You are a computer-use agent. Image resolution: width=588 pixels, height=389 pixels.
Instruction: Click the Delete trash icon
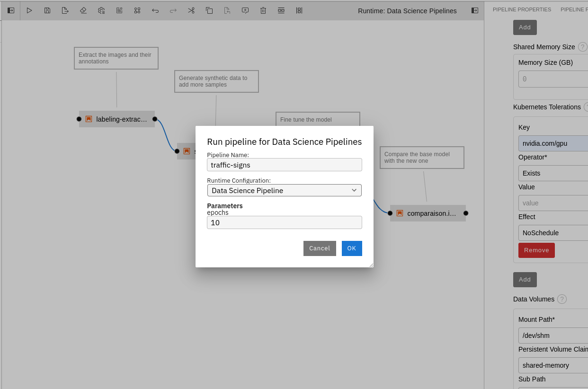click(x=263, y=10)
